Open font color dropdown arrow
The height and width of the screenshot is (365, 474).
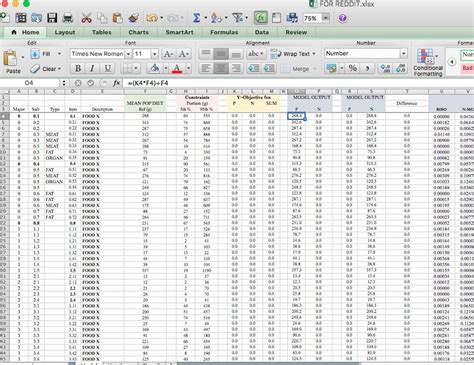click(188, 68)
